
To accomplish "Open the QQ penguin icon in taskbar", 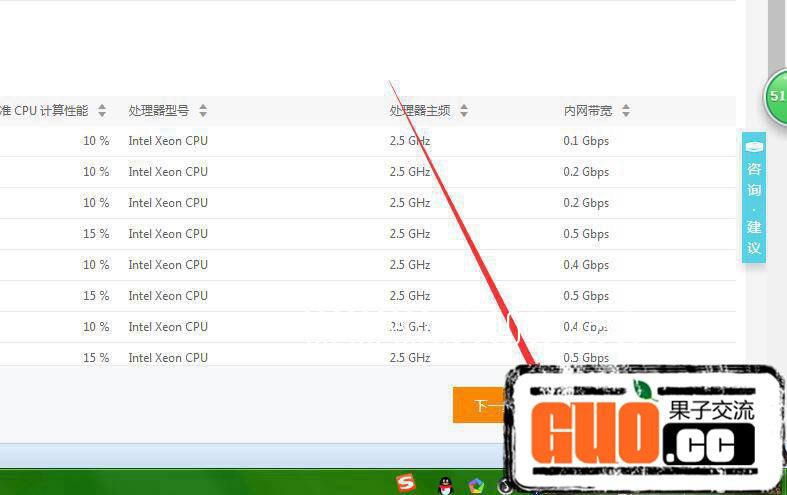I will pos(445,485).
